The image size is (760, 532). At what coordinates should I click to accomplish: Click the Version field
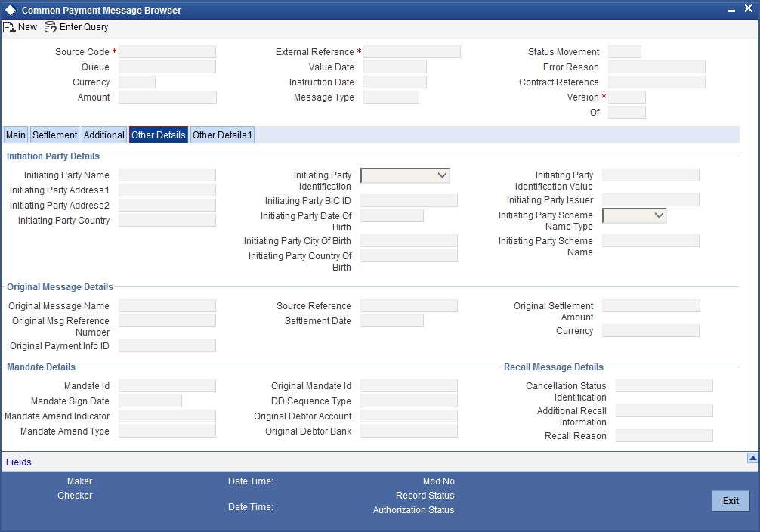point(627,97)
